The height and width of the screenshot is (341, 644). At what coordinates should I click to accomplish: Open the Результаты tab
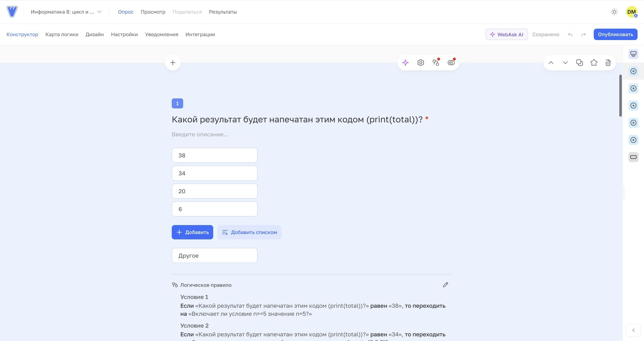[223, 12]
